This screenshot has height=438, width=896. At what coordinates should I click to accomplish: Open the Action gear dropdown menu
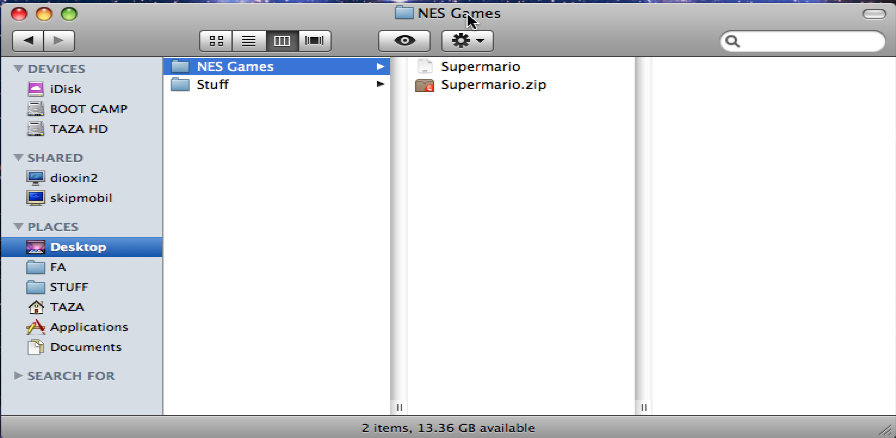click(x=467, y=41)
